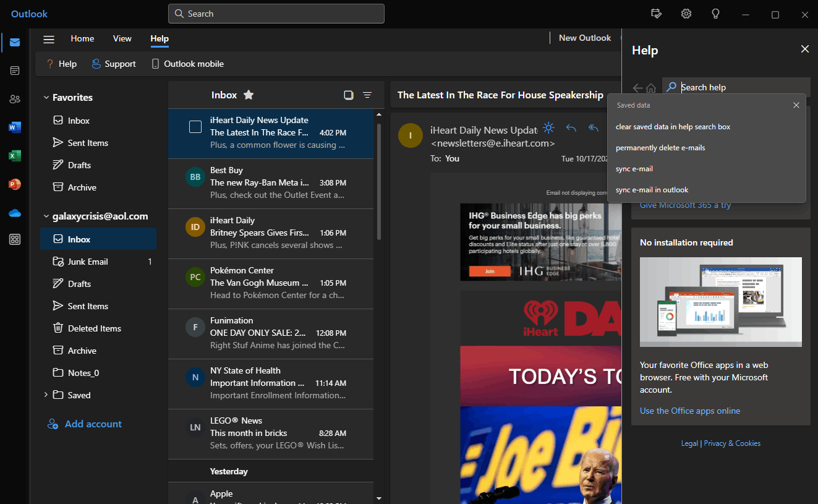
Task: Click the sun light-mode icon in email header
Action: [548, 128]
